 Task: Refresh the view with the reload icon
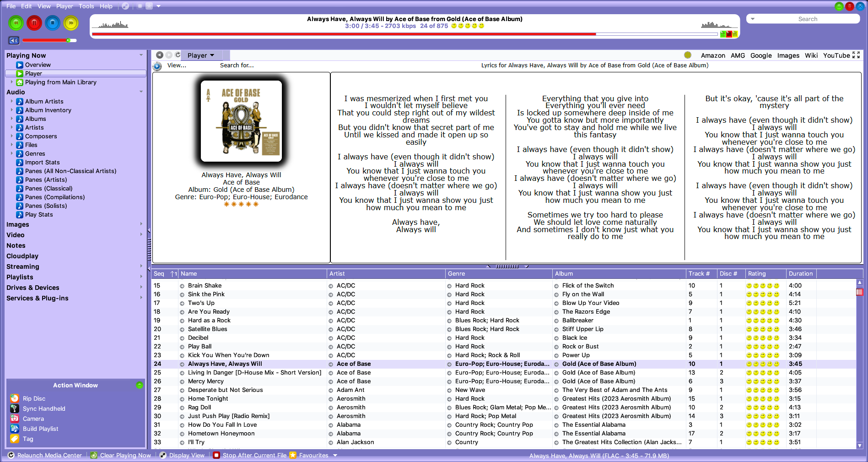178,55
